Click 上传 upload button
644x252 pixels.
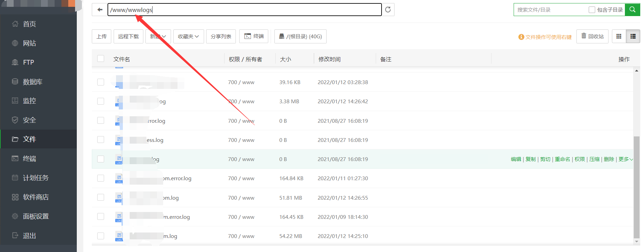tap(101, 36)
